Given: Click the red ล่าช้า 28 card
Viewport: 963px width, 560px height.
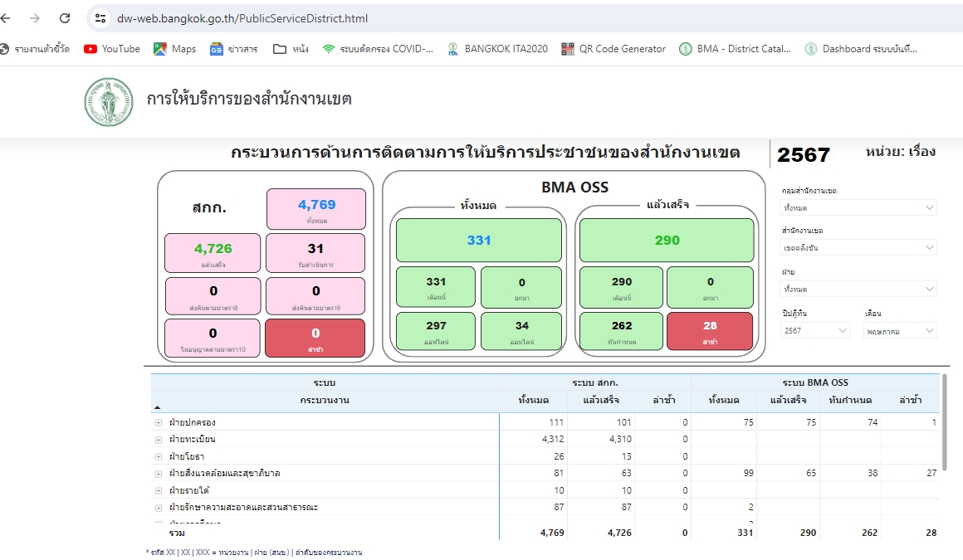Looking at the screenshot, I should (709, 331).
